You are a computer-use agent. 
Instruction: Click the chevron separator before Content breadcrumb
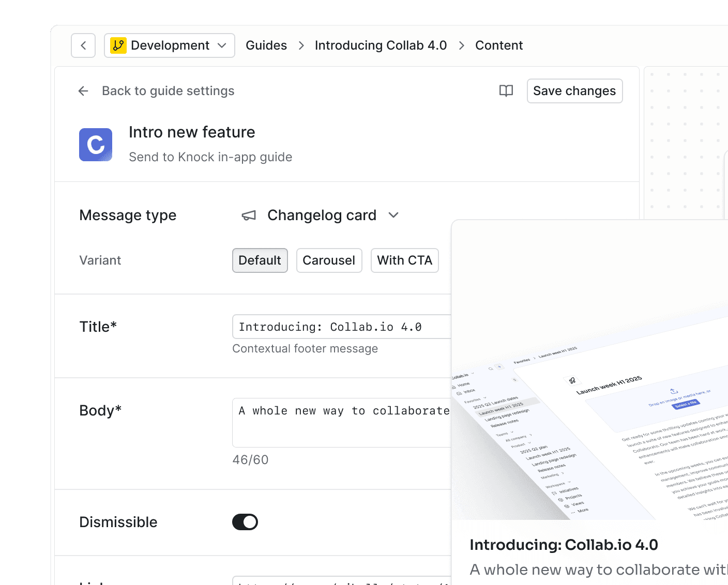click(462, 45)
